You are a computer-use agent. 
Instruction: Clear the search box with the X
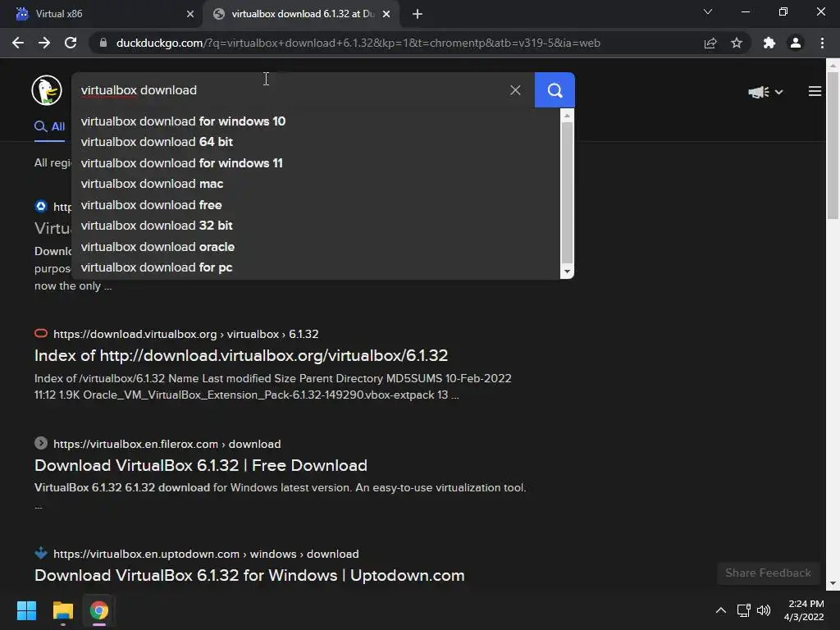click(x=515, y=90)
